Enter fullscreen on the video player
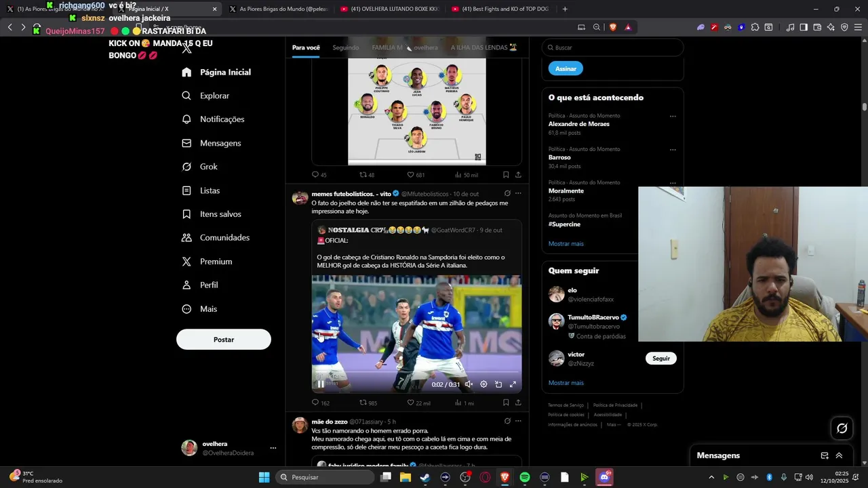This screenshot has height=488, width=868. (x=513, y=384)
